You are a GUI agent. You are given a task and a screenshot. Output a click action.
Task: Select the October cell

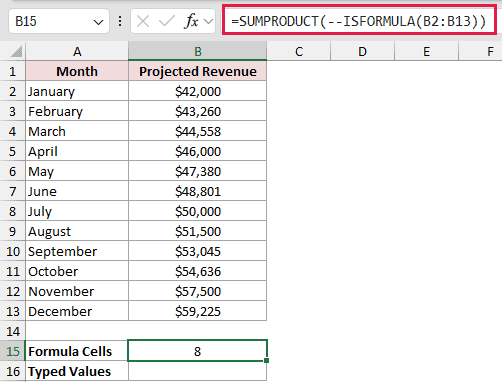[77, 271]
